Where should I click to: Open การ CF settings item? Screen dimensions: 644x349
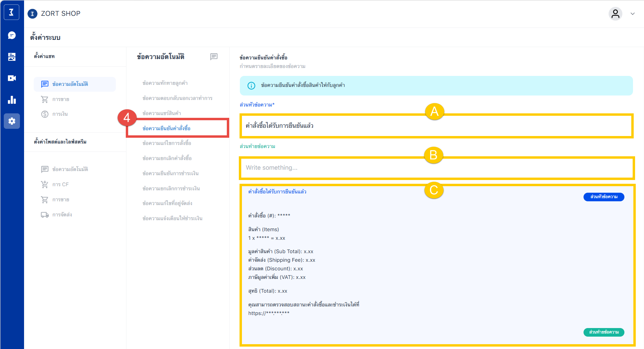point(60,184)
